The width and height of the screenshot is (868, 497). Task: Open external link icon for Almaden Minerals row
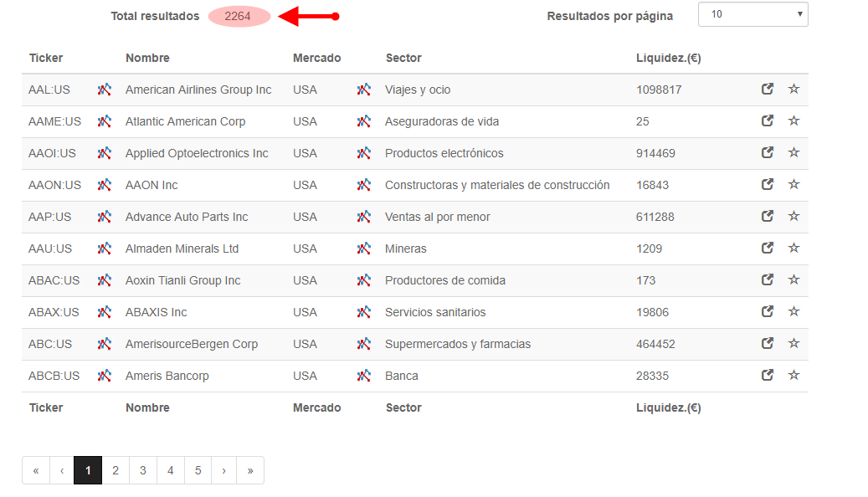[x=768, y=248]
